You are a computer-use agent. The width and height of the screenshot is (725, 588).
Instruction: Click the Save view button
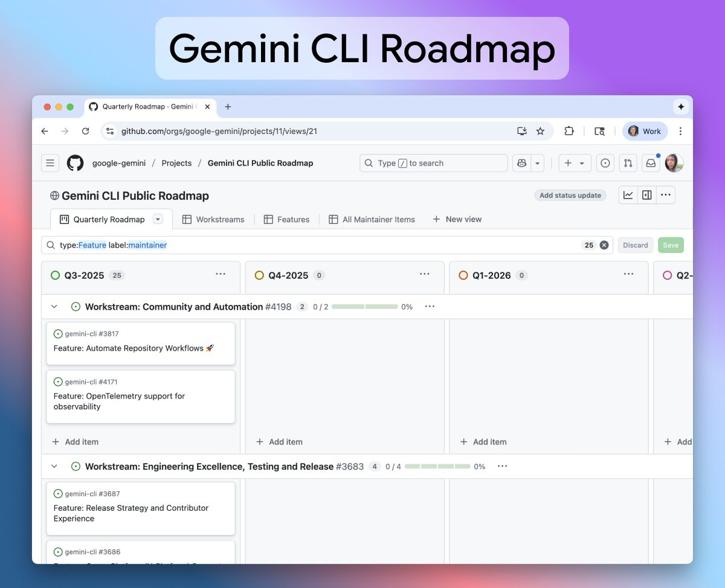coord(671,245)
